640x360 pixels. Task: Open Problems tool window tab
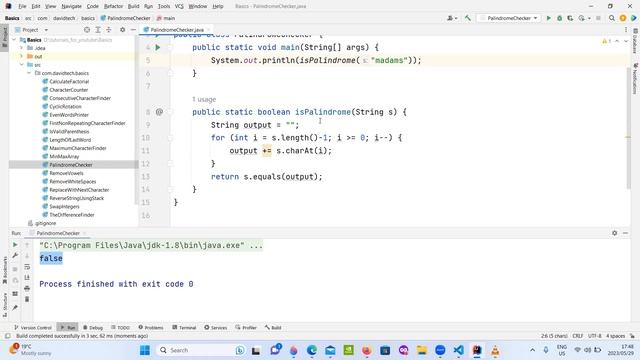click(x=151, y=327)
